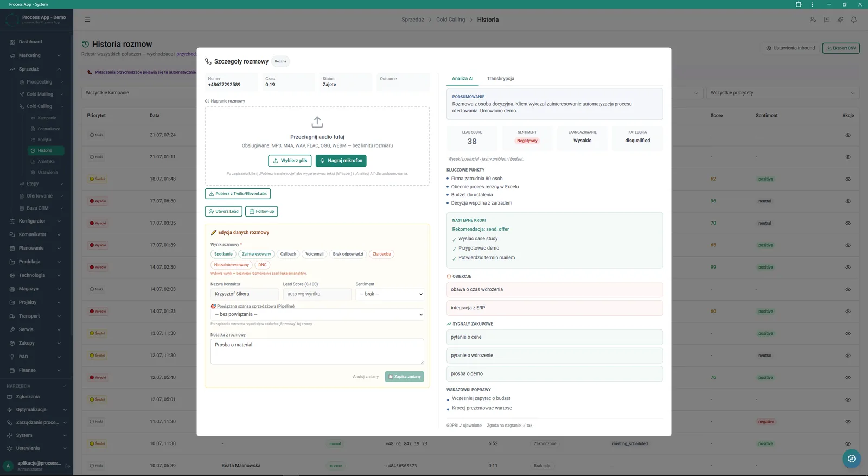Collapse the Sprzedaż sidebar section

click(36, 69)
